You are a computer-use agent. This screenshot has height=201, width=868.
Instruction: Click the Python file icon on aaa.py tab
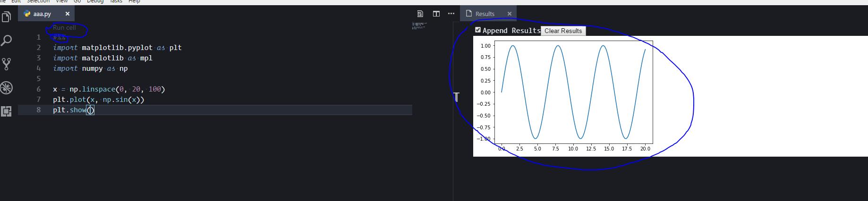pyautogui.click(x=27, y=14)
